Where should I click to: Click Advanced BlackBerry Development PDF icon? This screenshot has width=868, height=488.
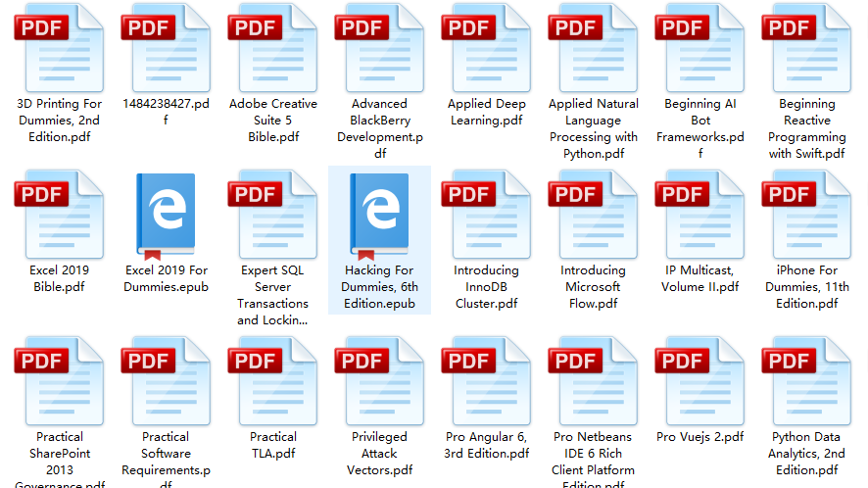pos(380,48)
